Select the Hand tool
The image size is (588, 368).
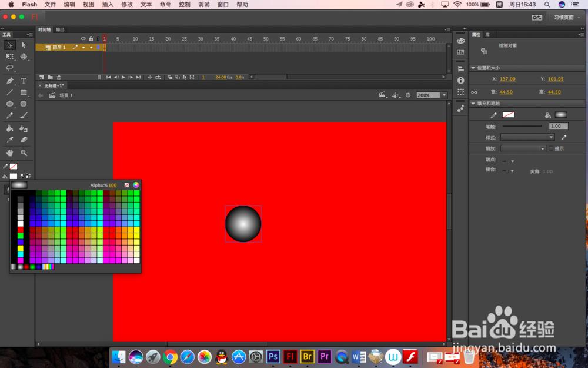pyautogui.click(x=9, y=153)
